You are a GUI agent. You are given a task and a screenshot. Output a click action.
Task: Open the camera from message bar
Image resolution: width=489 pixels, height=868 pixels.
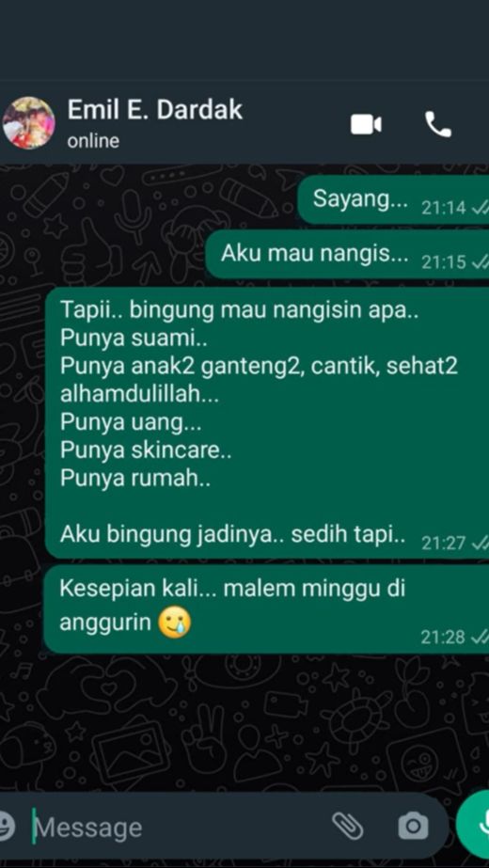pyautogui.click(x=413, y=827)
